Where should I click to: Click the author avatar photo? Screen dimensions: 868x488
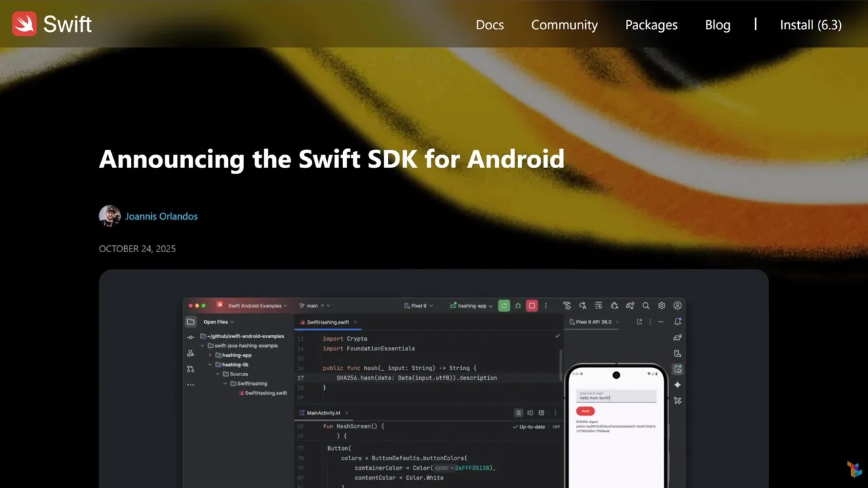click(110, 216)
